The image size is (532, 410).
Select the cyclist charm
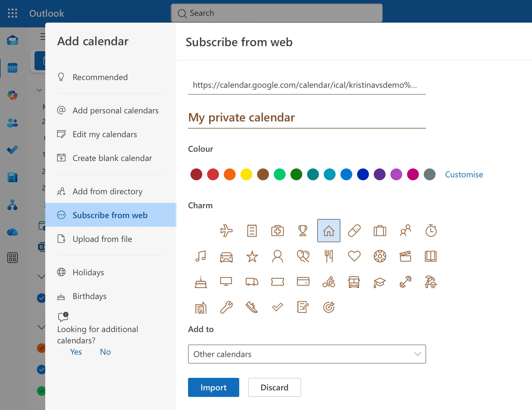329,282
